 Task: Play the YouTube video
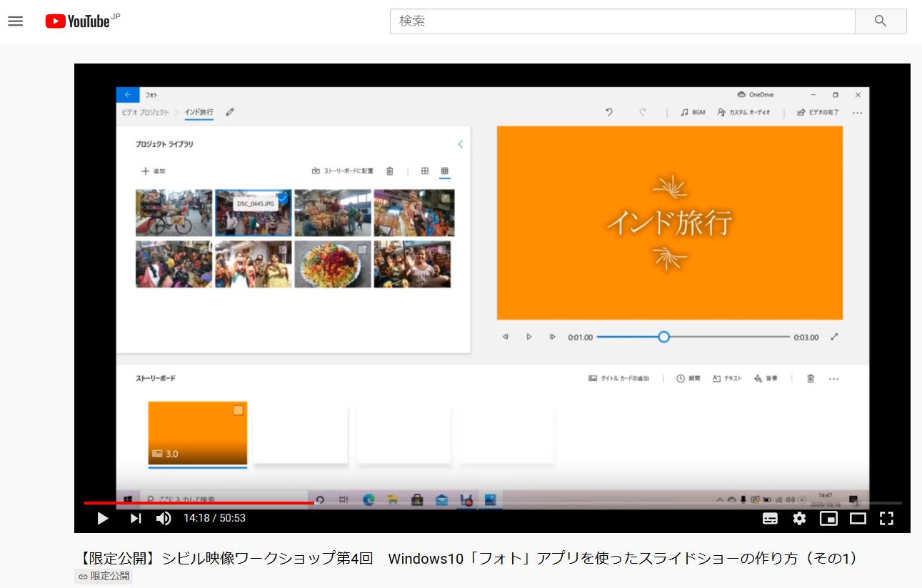(103, 519)
